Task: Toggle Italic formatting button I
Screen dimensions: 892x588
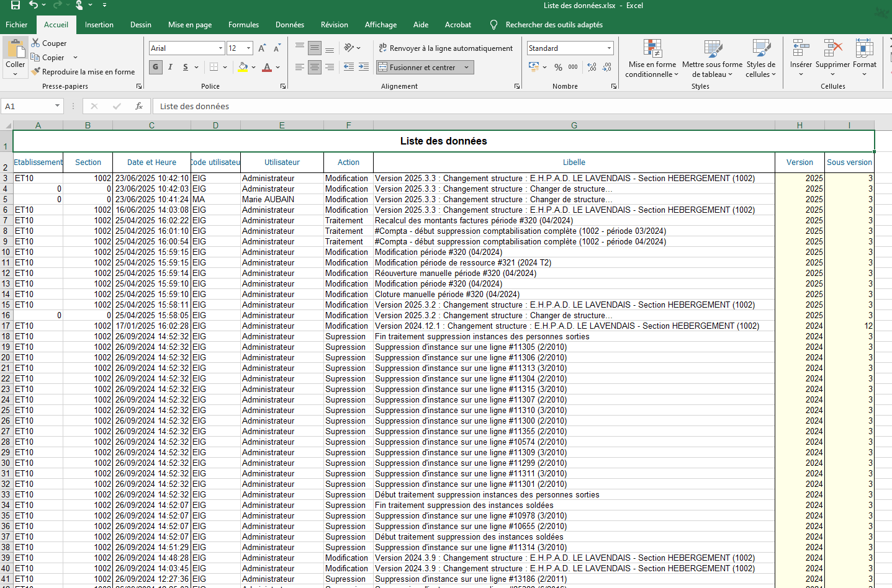Action: pos(170,67)
